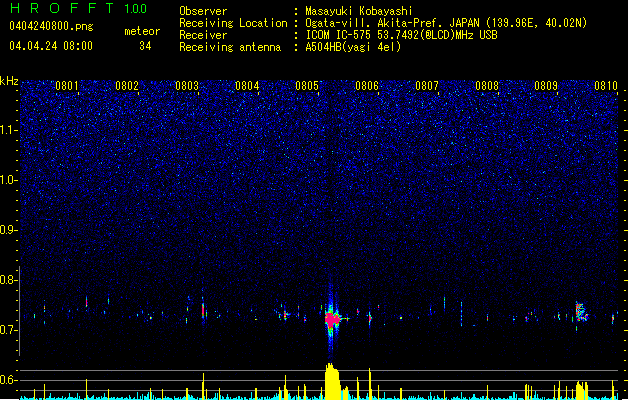Click the date stamp 04.04.24 08:00
Viewport: 629px width, 400px height.
[51, 46]
